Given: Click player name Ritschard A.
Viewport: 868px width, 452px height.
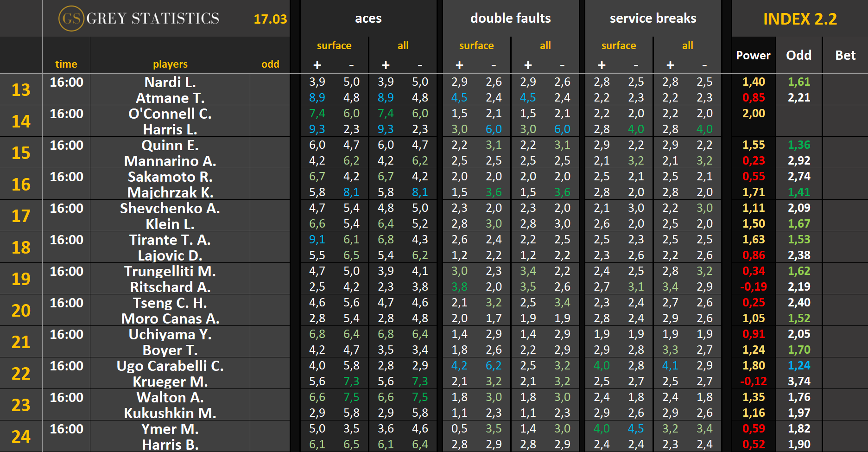Looking at the screenshot, I should [170, 287].
